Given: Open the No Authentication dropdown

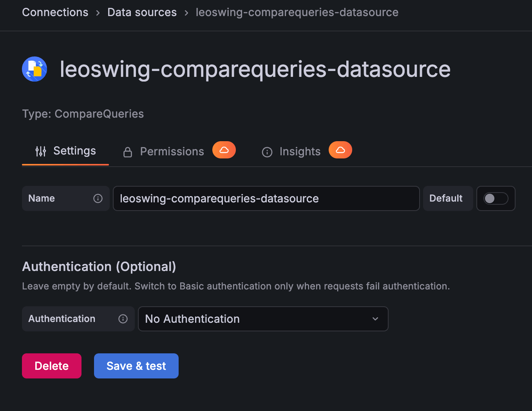Looking at the screenshot, I should coord(263,319).
